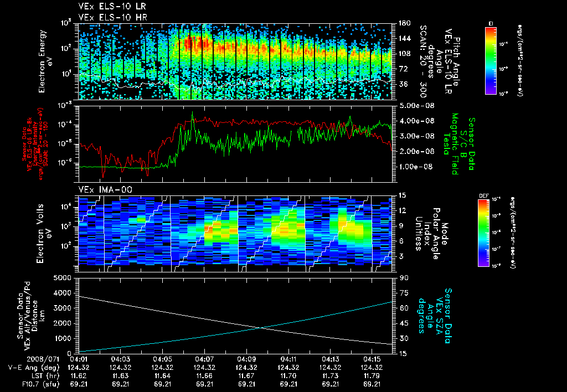Viewport: 567px width, 392px height.
Task: Click the '2000' altitude tick label
Action: (62, 323)
